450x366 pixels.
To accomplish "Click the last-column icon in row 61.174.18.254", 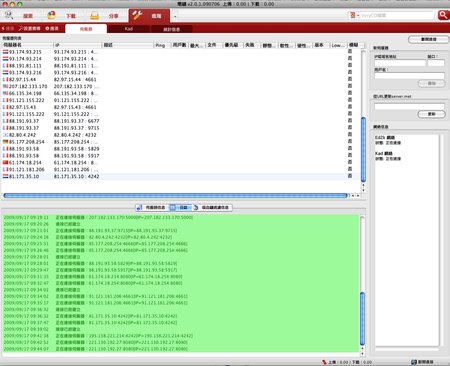I will pos(350,162).
